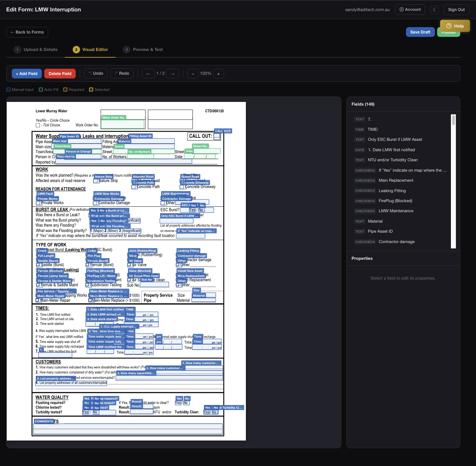Click the Delete Field button

(60, 74)
